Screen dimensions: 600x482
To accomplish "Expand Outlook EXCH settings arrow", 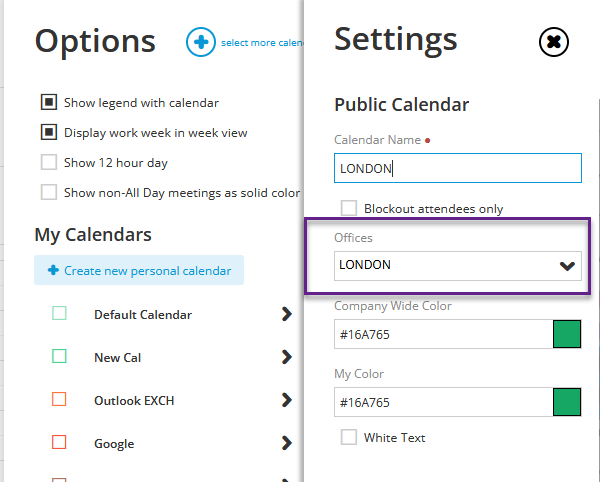I will (x=287, y=400).
